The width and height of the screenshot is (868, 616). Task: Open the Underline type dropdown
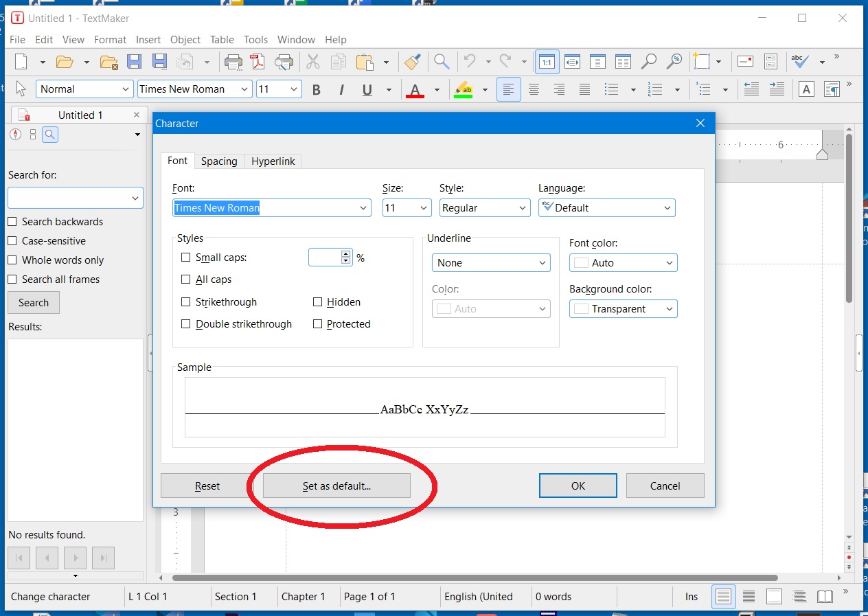490,263
